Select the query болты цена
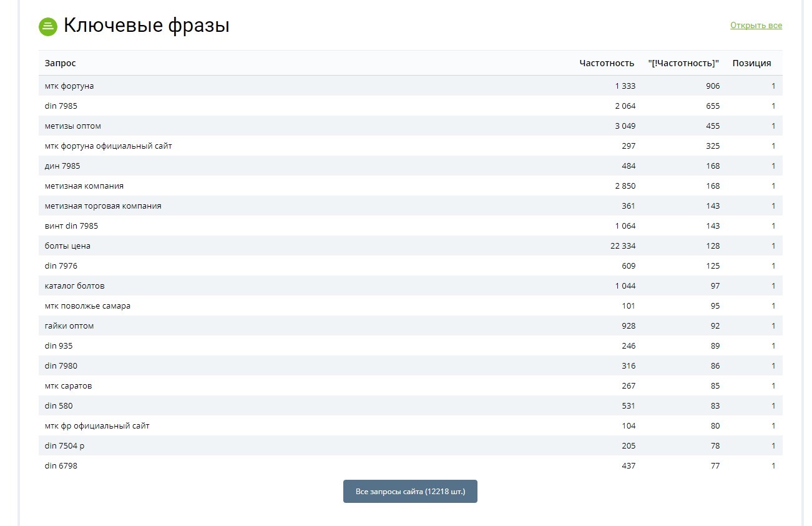 point(67,246)
